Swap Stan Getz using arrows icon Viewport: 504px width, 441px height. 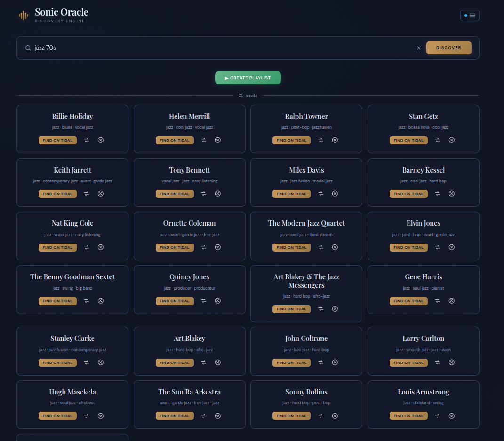(x=438, y=140)
